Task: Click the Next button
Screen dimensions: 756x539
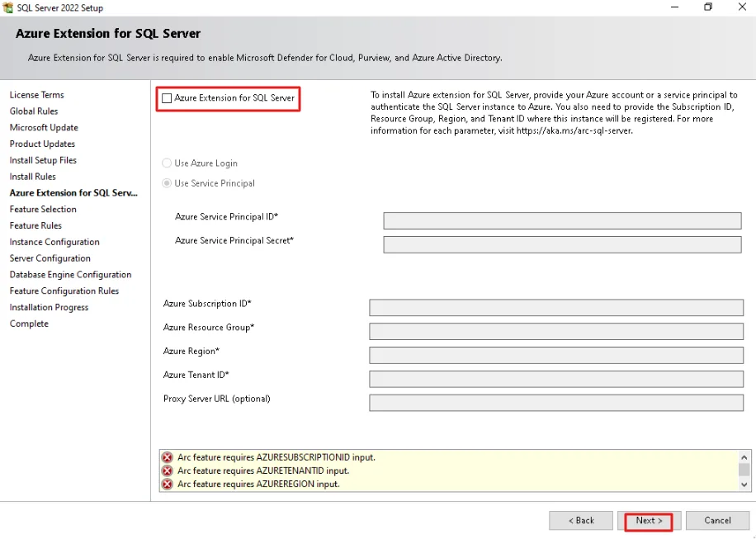Action: tap(649, 521)
